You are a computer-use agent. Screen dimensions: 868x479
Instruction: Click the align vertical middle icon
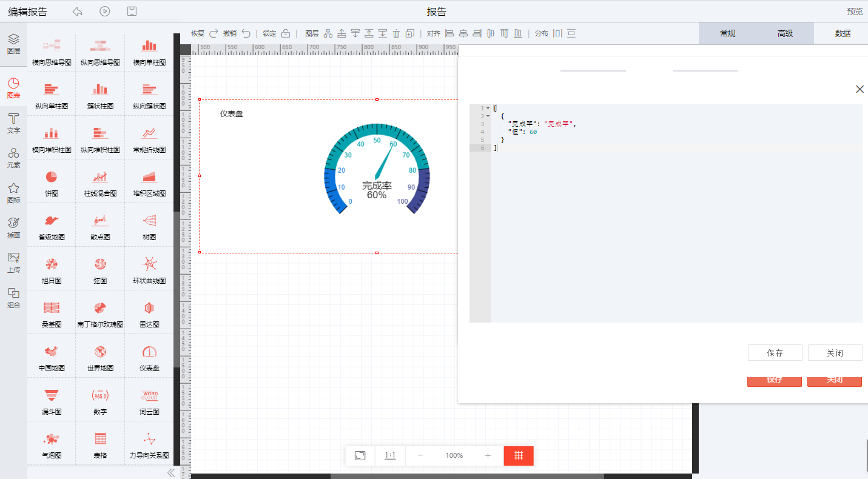[x=491, y=33]
